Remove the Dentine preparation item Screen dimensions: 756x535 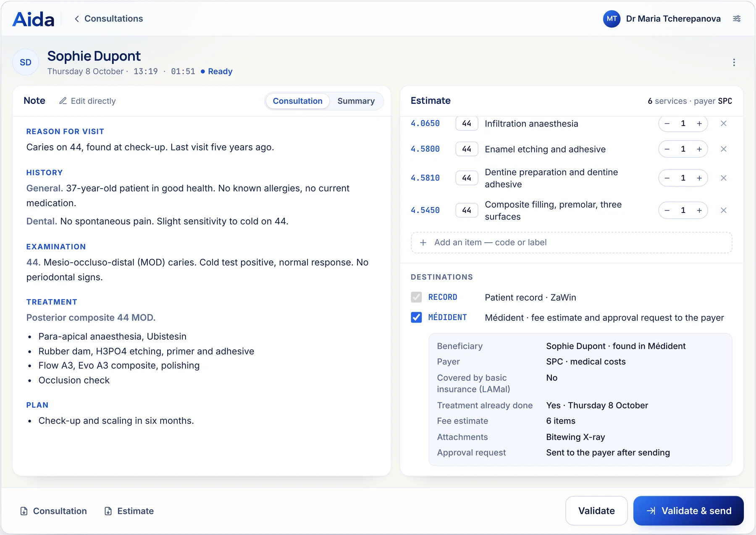pos(723,178)
